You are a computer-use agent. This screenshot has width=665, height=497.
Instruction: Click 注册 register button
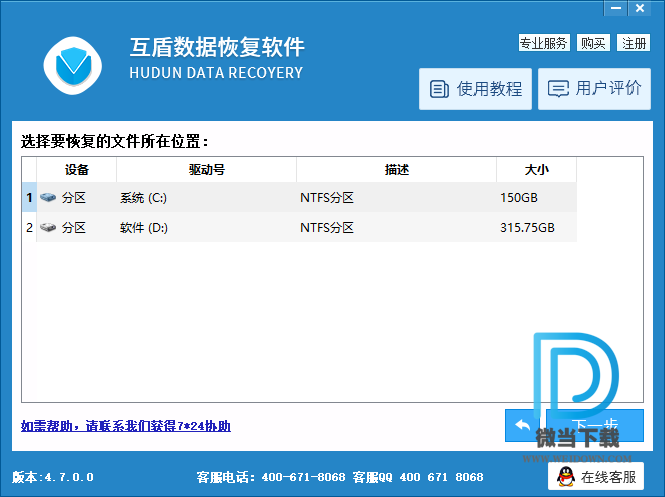point(634,43)
